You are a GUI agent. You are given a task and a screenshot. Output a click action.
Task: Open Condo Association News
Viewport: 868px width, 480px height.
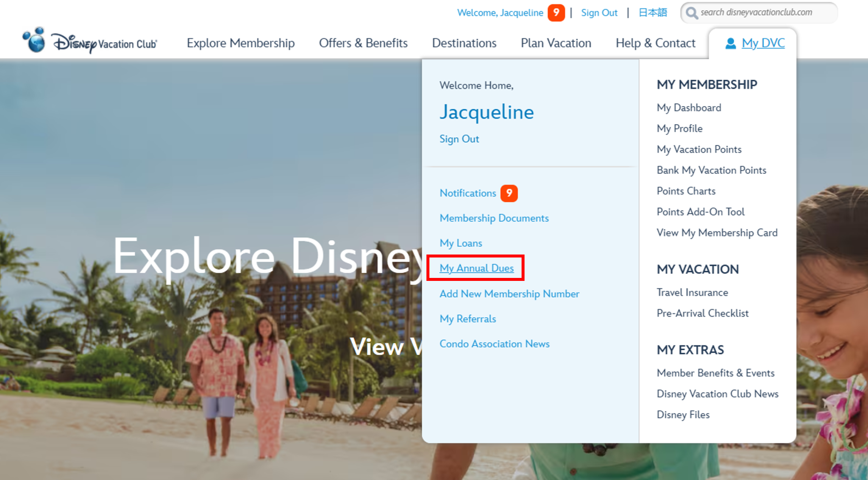coord(495,344)
